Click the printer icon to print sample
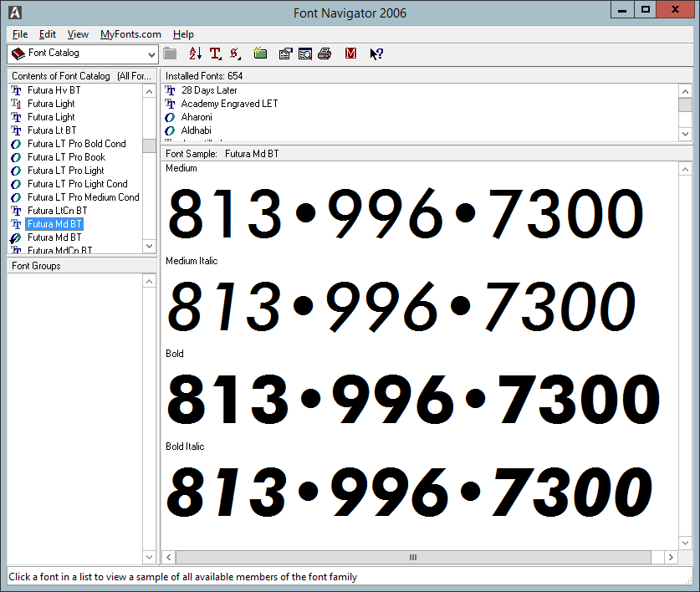The width and height of the screenshot is (700, 592). pos(324,54)
